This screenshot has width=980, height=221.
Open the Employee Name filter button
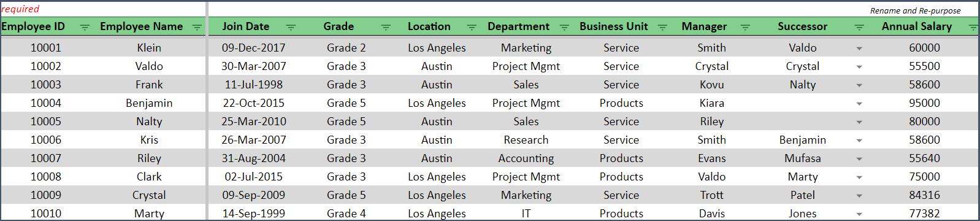[x=197, y=27]
